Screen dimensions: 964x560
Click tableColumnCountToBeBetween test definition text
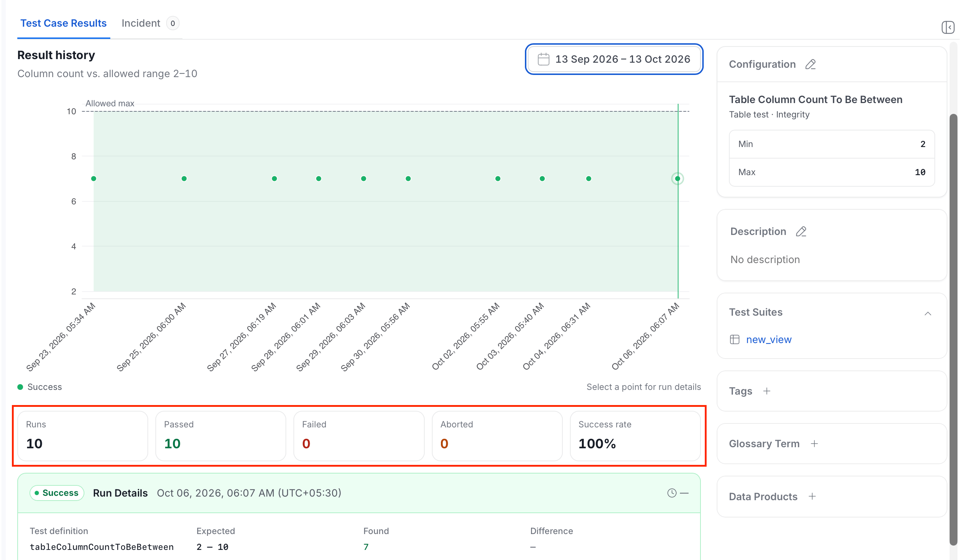(x=102, y=547)
